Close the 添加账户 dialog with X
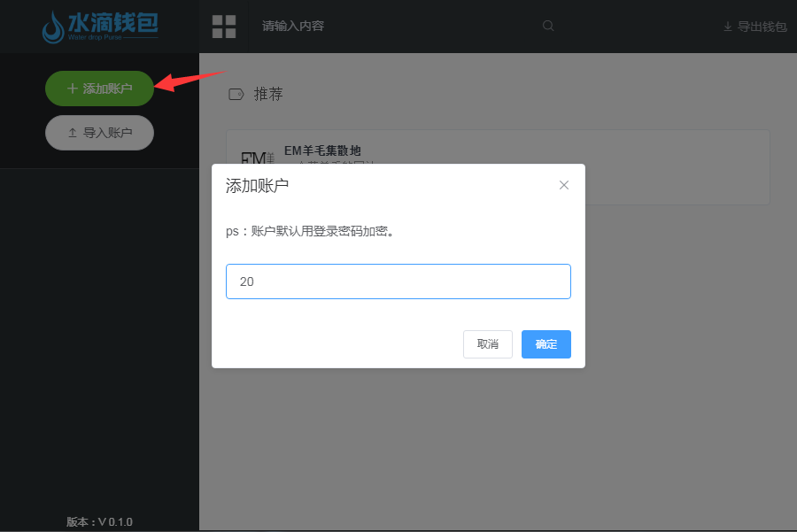The height and width of the screenshot is (532, 797). [564, 185]
